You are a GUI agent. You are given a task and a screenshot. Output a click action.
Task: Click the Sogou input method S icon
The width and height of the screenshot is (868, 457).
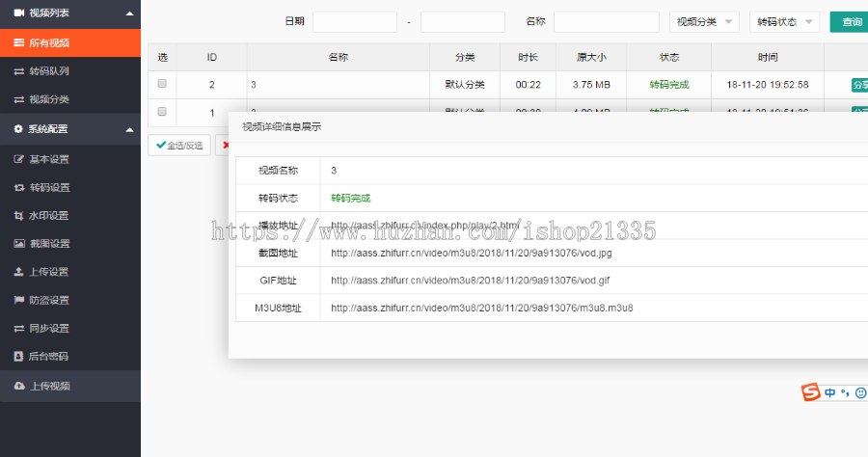point(810,392)
